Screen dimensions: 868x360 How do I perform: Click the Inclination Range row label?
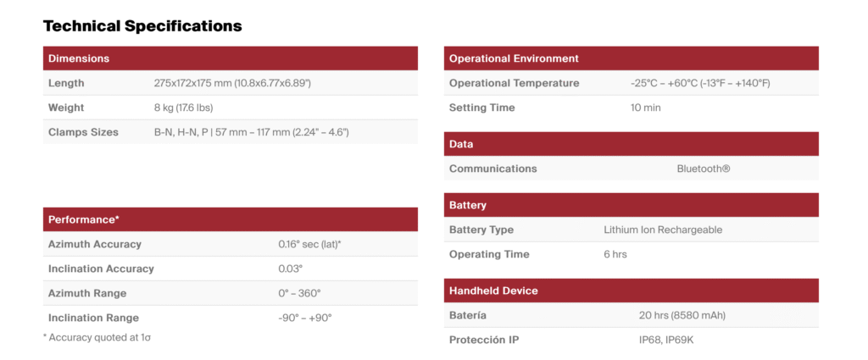(93, 318)
